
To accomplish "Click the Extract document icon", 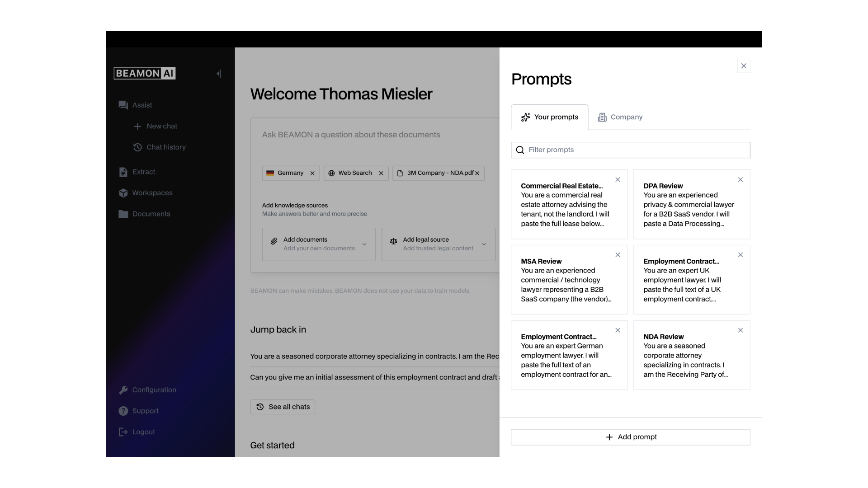I will (123, 172).
